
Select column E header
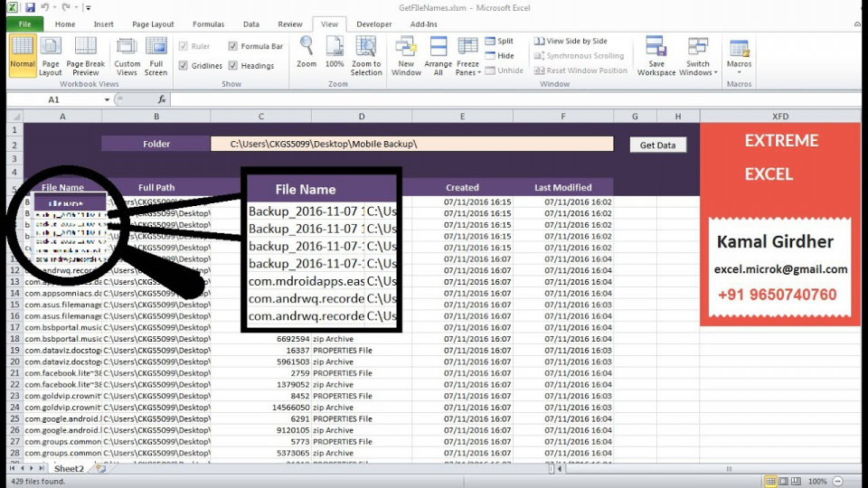(462, 117)
